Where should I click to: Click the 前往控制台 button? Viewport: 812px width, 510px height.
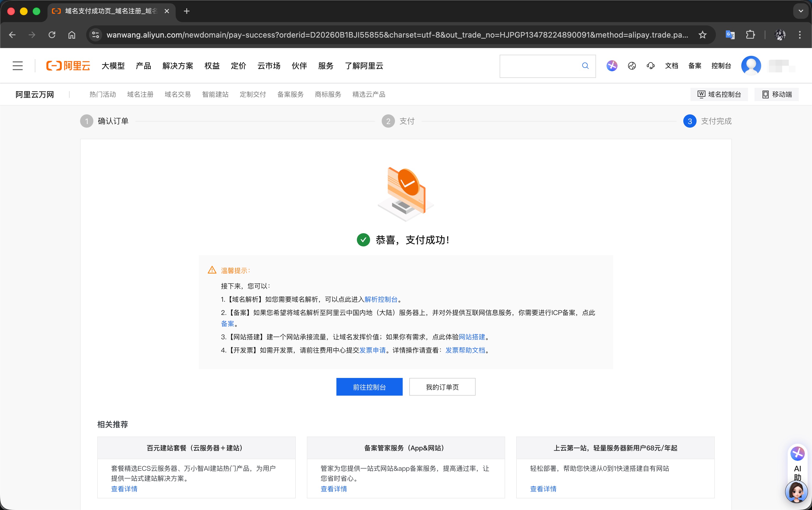click(x=369, y=387)
